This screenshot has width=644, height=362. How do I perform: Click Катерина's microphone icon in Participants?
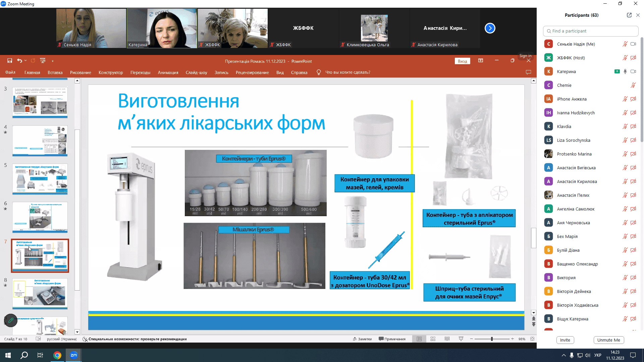[x=625, y=71]
